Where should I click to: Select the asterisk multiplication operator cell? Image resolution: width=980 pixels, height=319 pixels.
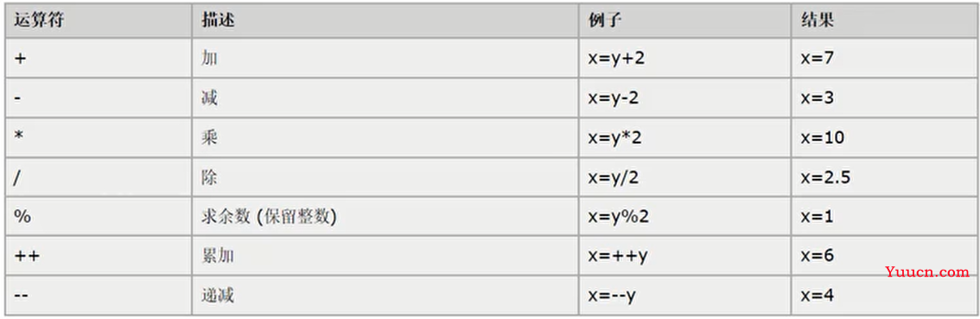[99, 137]
